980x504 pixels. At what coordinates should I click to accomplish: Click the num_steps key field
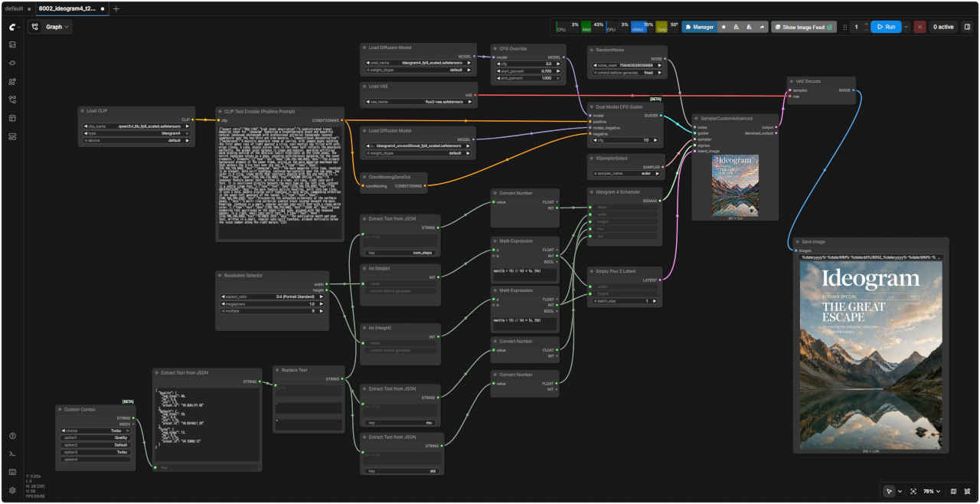click(x=400, y=252)
